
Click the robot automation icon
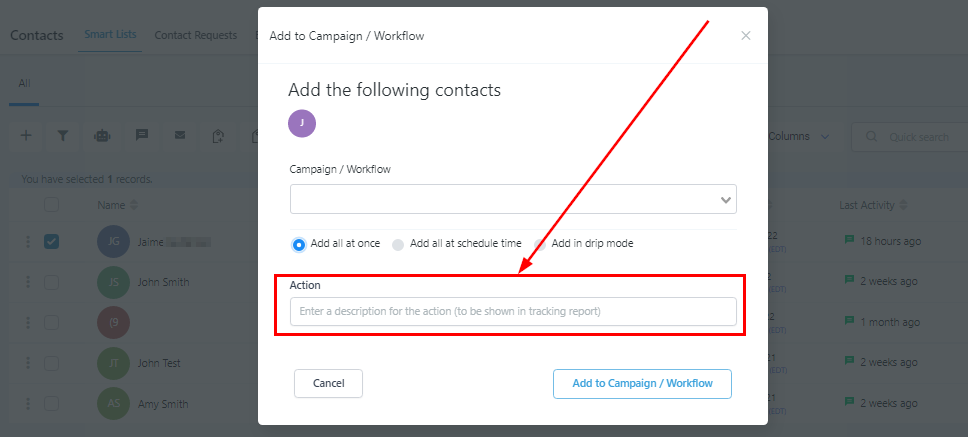pyautogui.click(x=101, y=136)
